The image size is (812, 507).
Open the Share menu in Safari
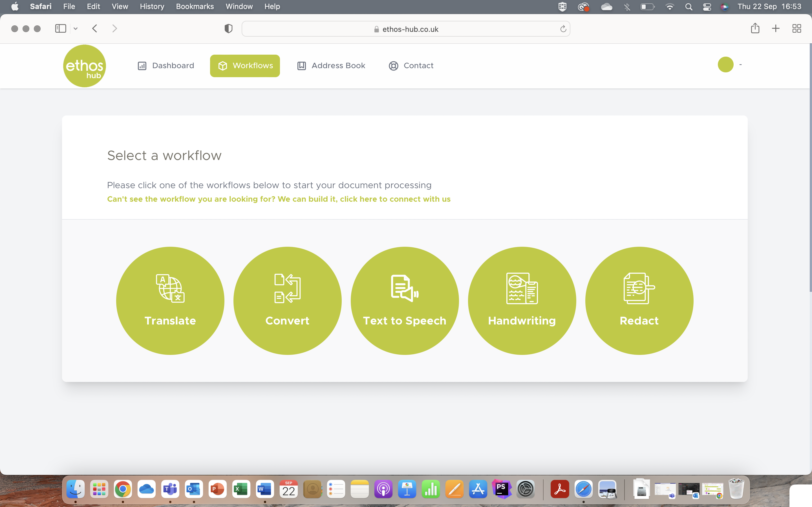pyautogui.click(x=755, y=28)
